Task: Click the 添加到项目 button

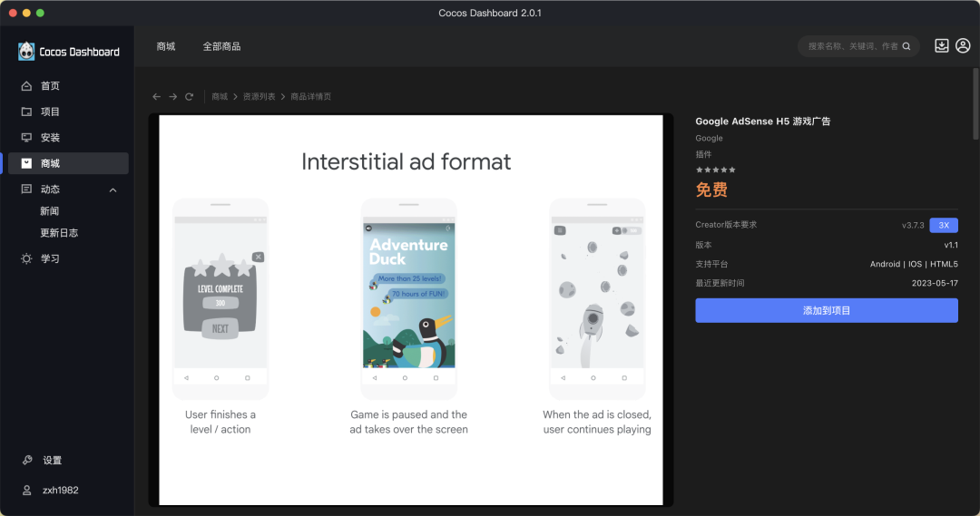Action: click(827, 310)
